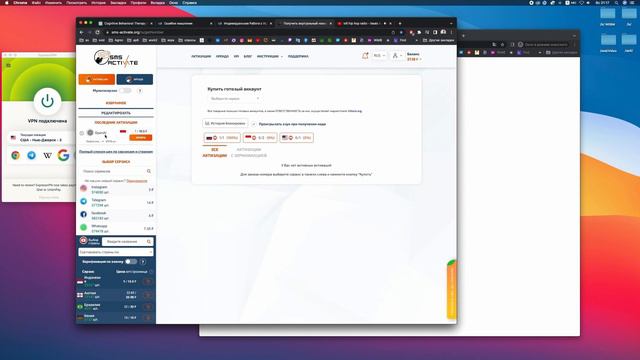Toggle the switch in the country panel
The image size is (640, 360).
coord(131,262)
